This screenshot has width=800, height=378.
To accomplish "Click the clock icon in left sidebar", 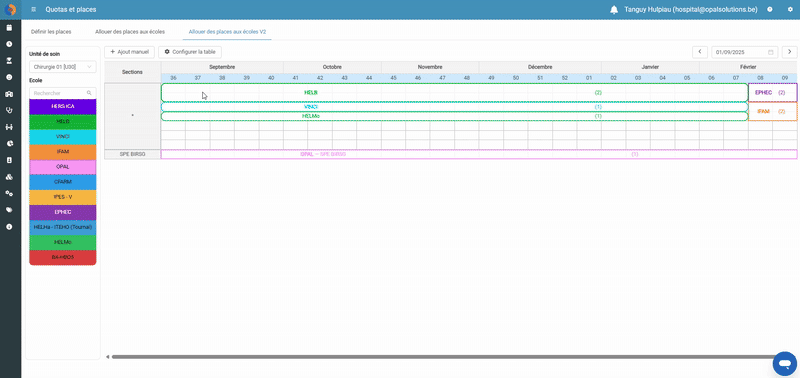I will click(9, 44).
